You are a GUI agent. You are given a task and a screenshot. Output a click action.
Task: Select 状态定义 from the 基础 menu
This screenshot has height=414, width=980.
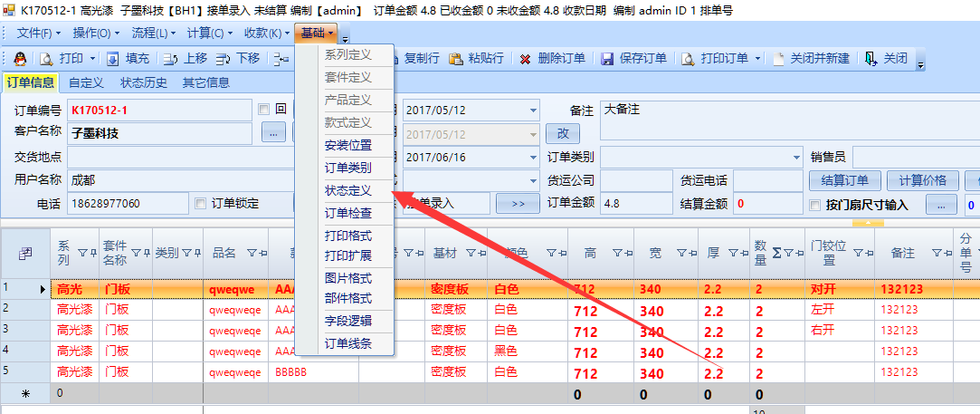(x=348, y=191)
